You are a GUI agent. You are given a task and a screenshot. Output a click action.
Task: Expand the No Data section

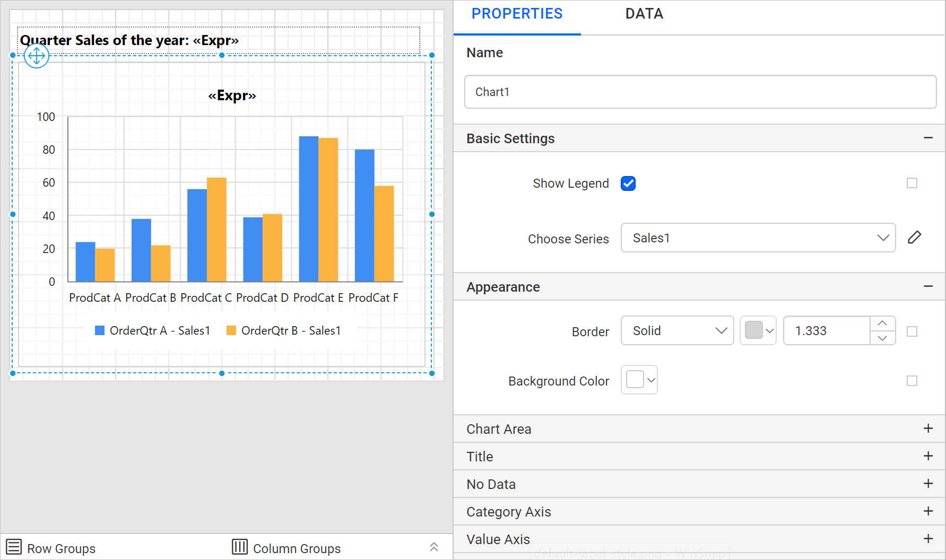pyautogui.click(x=928, y=484)
